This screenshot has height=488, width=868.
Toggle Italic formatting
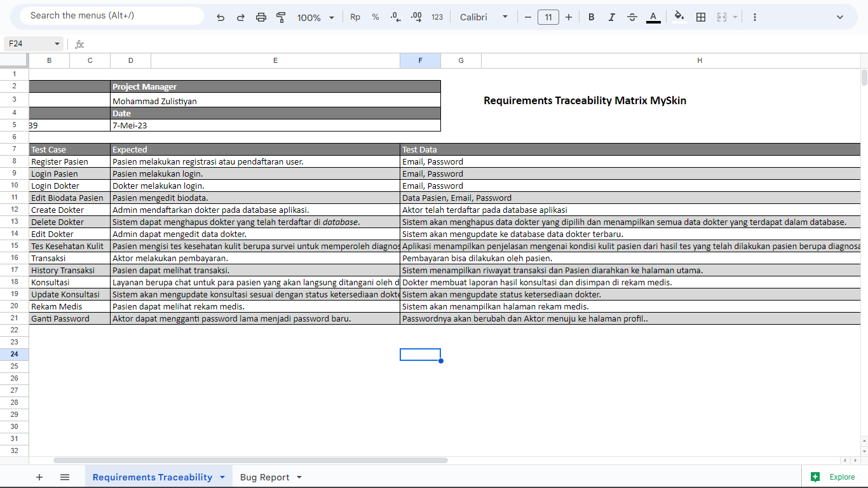[x=612, y=17]
